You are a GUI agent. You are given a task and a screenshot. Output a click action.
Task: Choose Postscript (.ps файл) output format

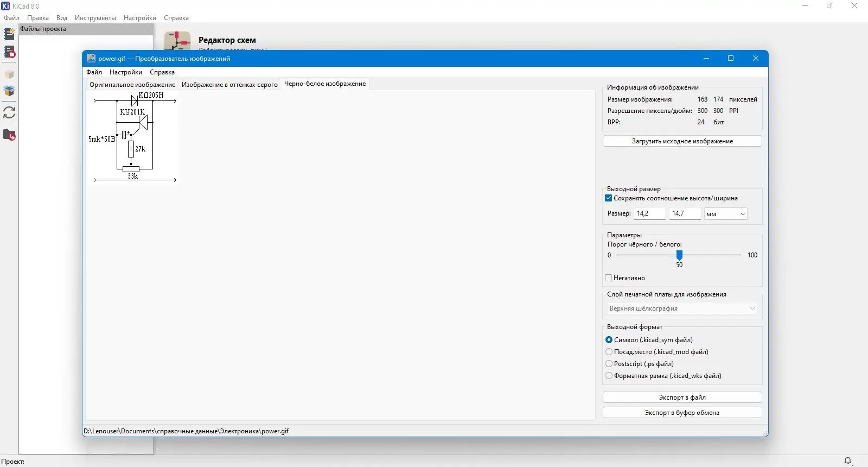609,364
